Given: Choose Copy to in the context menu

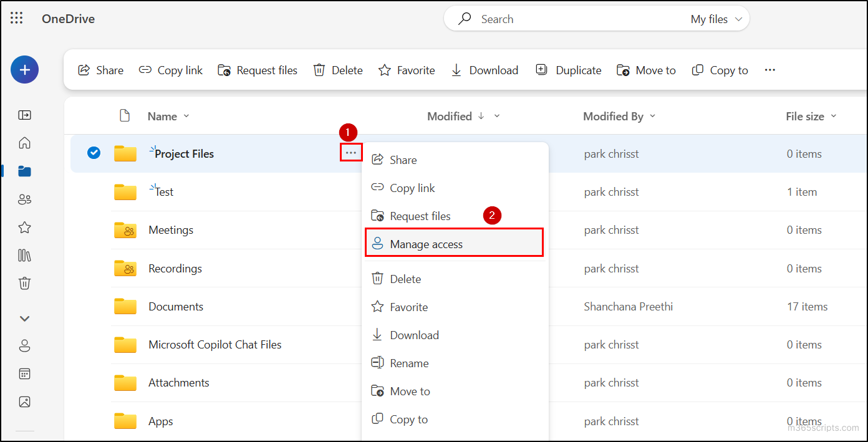Looking at the screenshot, I should pyautogui.click(x=455, y=419).
